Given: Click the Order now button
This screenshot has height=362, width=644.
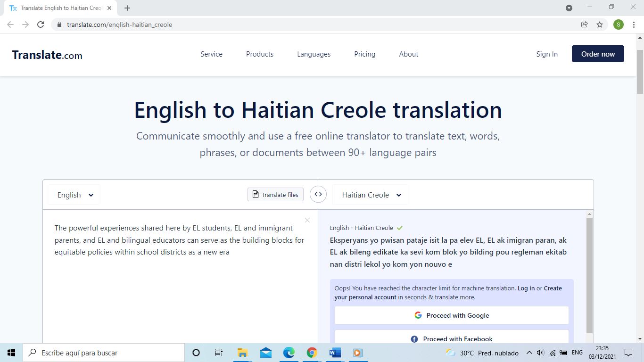Looking at the screenshot, I should pyautogui.click(x=598, y=54).
